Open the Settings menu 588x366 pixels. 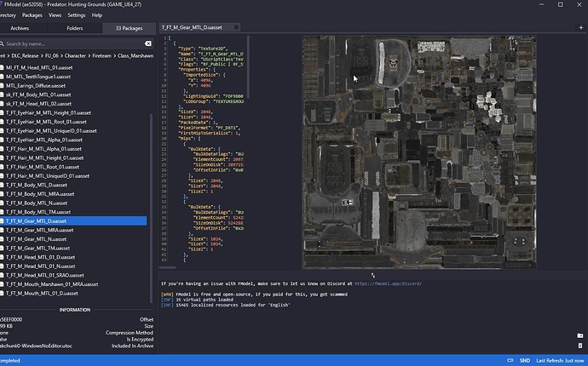pos(77,15)
